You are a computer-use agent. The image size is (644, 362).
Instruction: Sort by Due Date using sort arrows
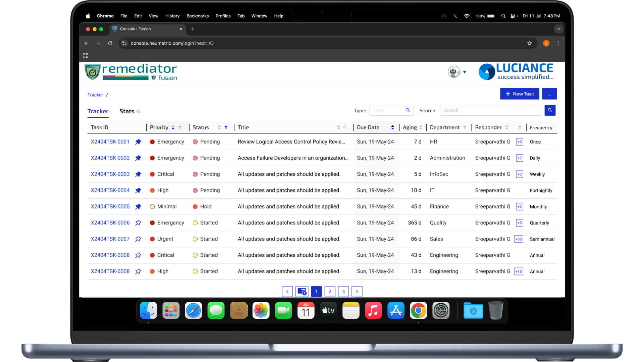tap(392, 127)
